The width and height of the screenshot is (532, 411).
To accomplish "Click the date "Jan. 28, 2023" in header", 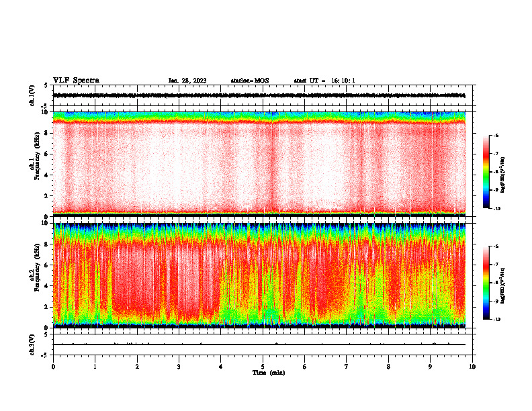I will [187, 81].
